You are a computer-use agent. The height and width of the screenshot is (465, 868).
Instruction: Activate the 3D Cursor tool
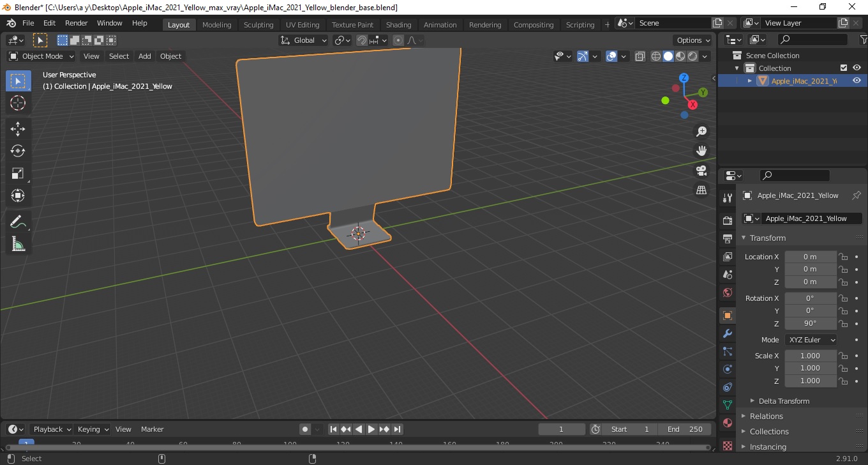point(18,103)
